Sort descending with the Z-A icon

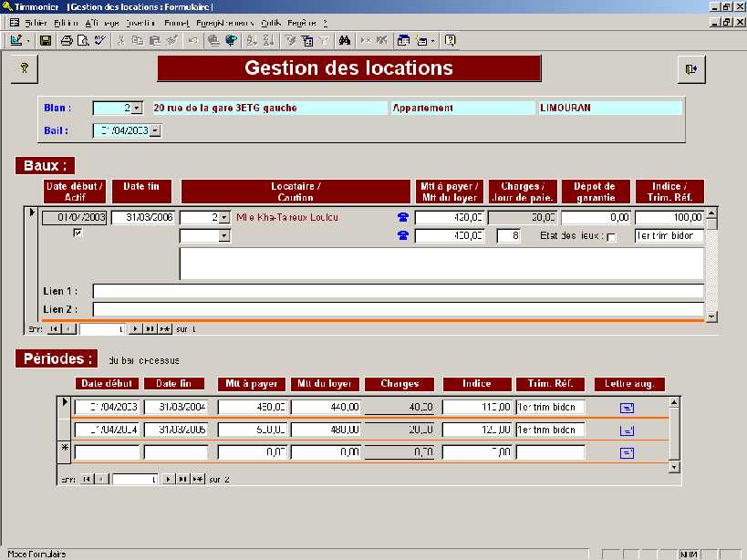(268, 40)
